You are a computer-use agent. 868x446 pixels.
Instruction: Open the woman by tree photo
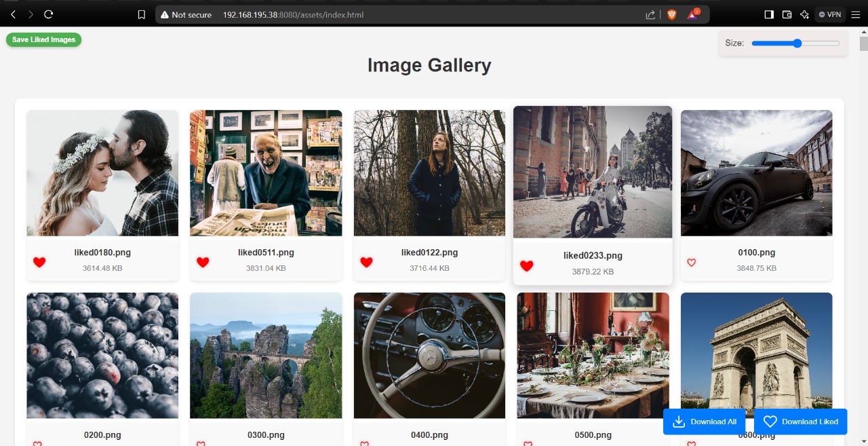point(429,173)
